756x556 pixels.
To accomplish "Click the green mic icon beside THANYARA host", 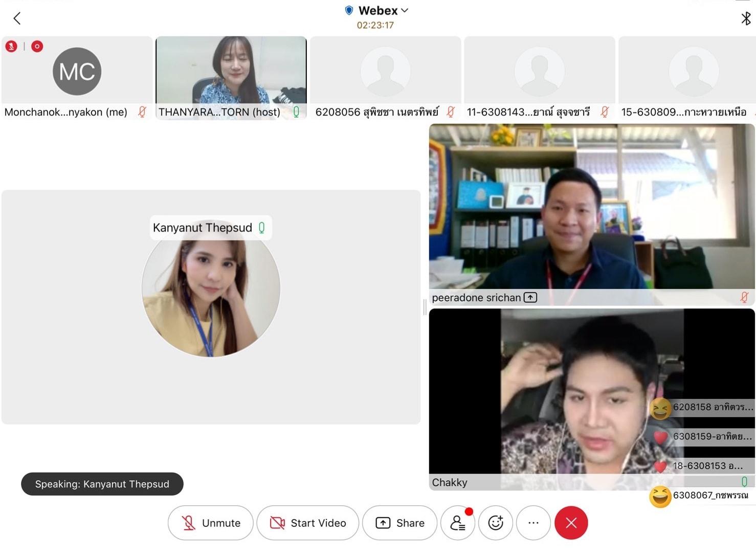I will click(x=296, y=112).
